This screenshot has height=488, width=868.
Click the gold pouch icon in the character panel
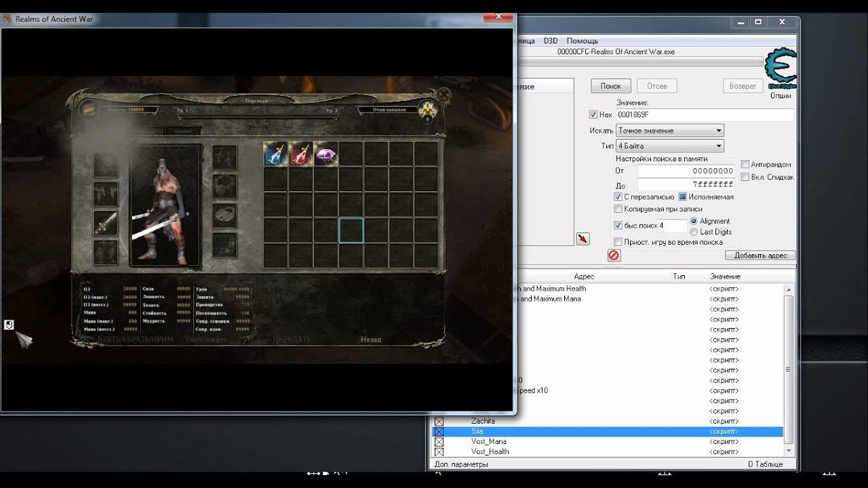pos(87,109)
